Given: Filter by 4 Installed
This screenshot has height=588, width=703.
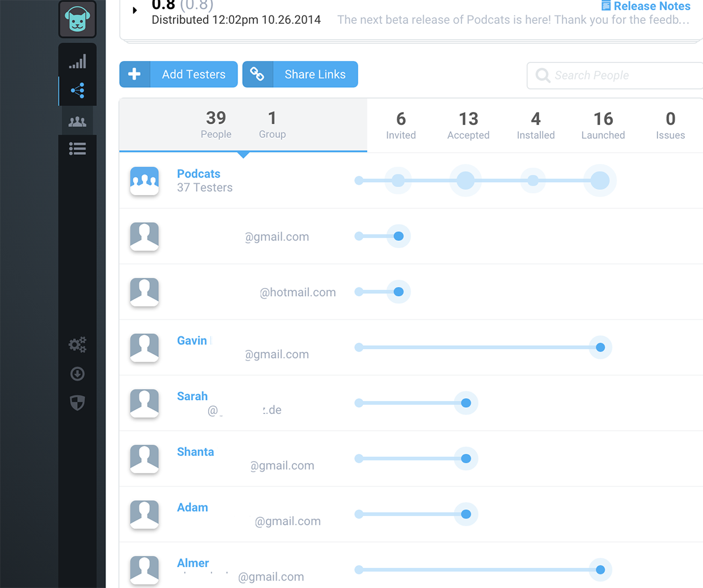Looking at the screenshot, I should (536, 126).
